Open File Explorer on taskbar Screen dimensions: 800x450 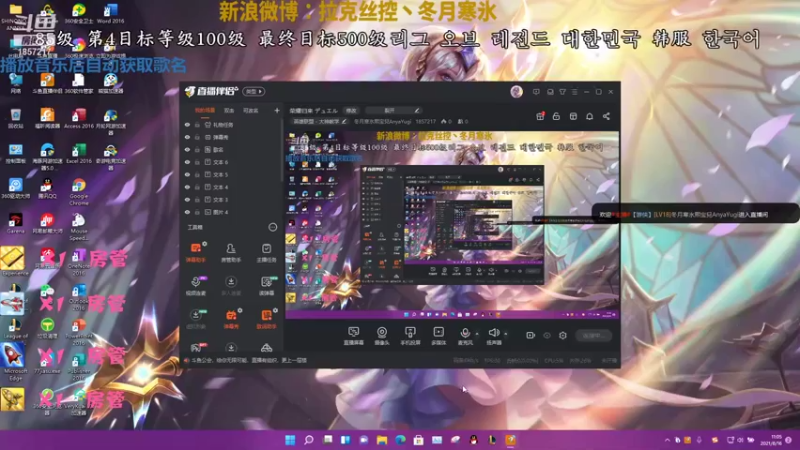click(x=382, y=440)
